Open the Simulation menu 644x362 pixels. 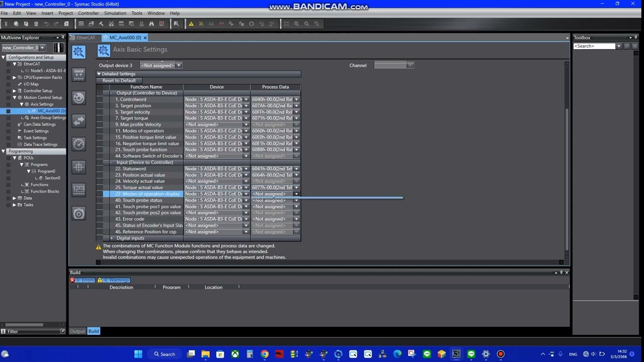[115, 13]
